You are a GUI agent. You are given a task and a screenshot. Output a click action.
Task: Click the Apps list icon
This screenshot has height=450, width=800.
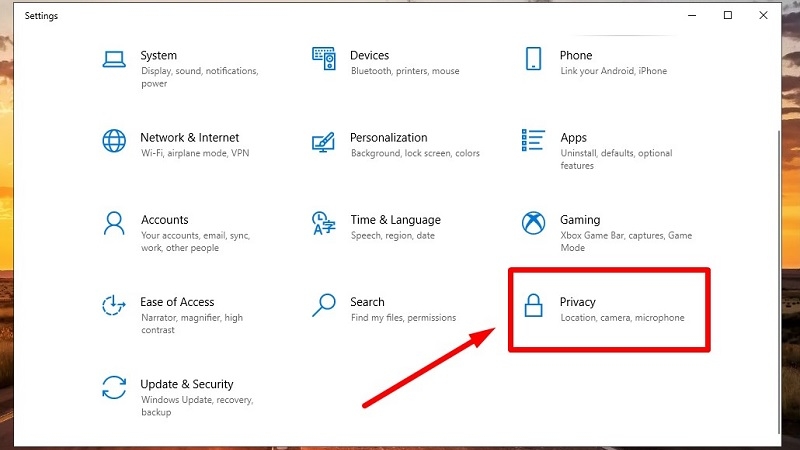point(533,140)
